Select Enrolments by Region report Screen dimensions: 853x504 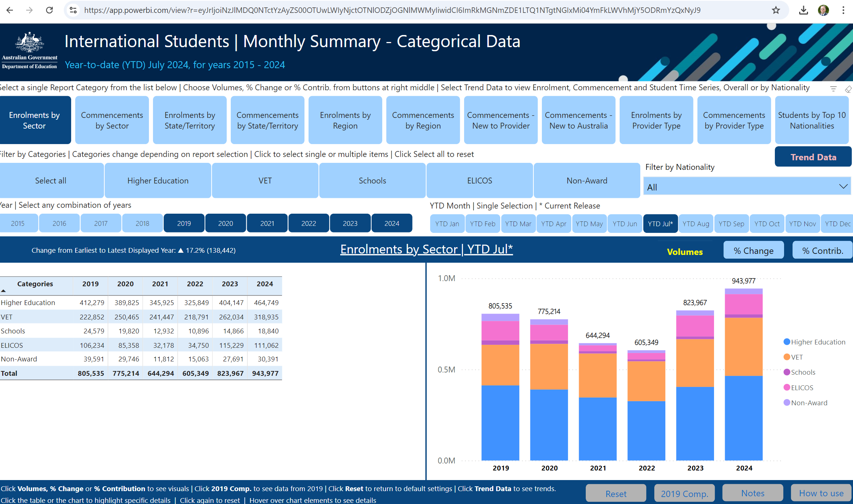[345, 120]
